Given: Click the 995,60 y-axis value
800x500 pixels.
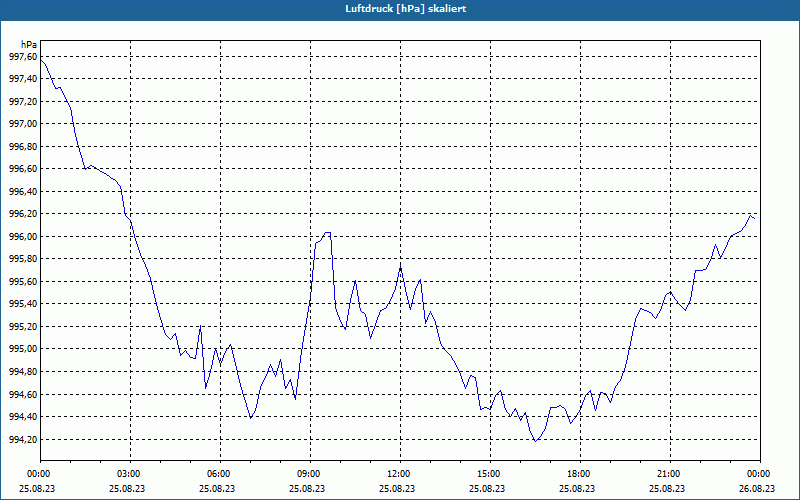Looking at the screenshot, I should pyautogui.click(x=23, y=282).
